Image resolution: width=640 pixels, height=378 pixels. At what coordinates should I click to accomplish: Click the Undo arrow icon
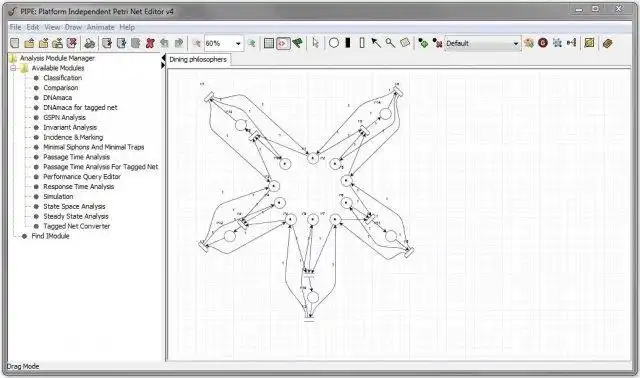pyautogui.click(x=164, y=43)
